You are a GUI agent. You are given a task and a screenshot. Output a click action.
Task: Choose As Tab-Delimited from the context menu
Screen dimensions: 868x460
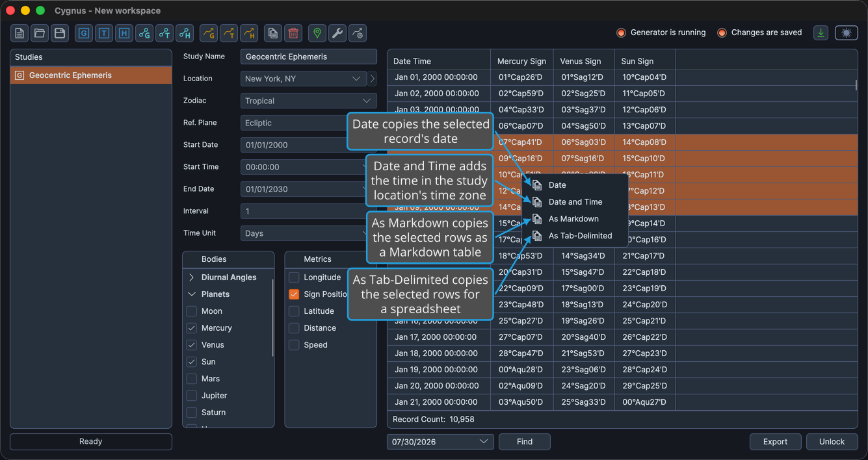[575, 236]
